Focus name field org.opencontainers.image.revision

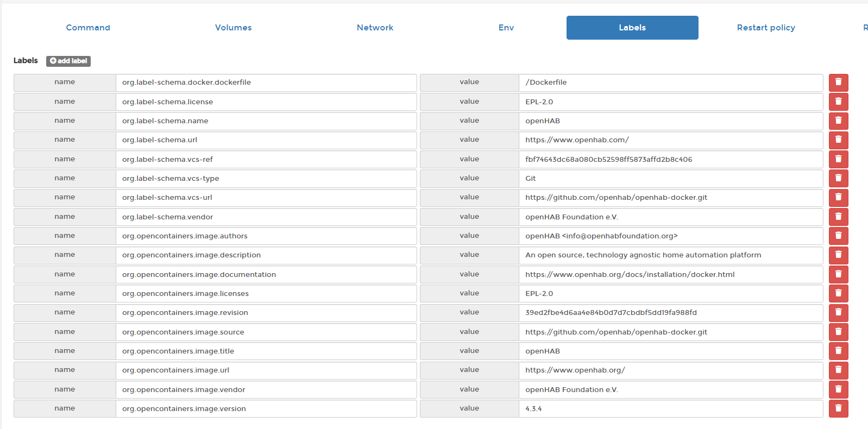tap(266, 313)
